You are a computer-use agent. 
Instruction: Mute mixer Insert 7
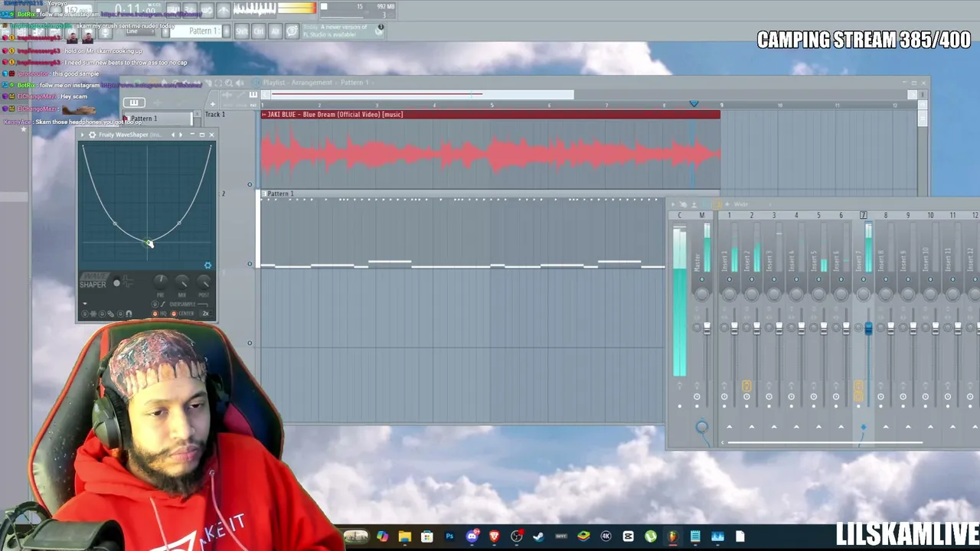click(863, 279)
